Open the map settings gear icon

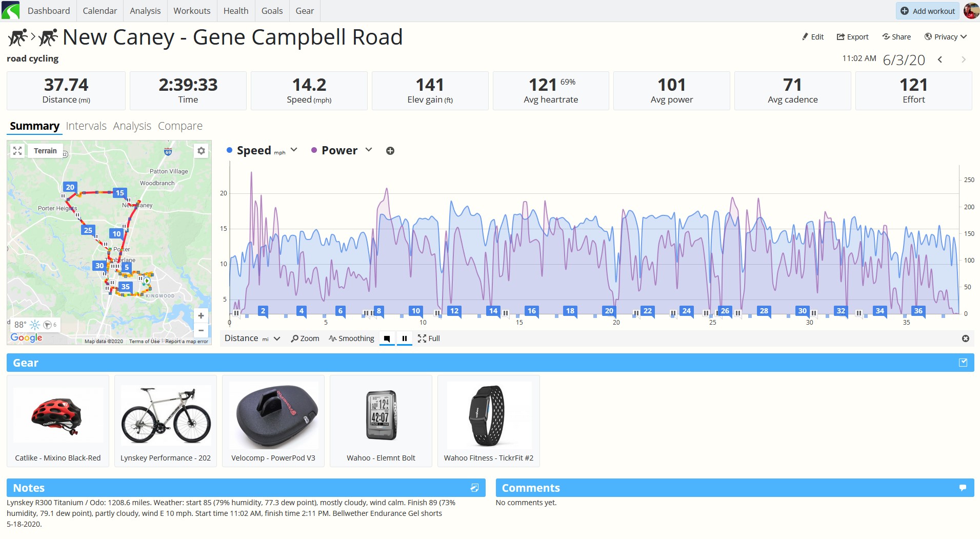[x=201, y=151]
